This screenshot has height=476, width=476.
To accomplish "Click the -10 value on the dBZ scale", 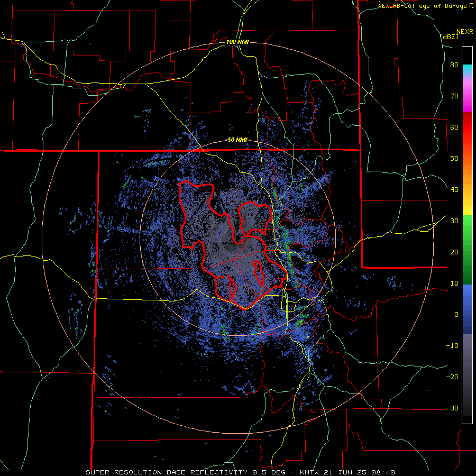I will [x=452, y=346].
